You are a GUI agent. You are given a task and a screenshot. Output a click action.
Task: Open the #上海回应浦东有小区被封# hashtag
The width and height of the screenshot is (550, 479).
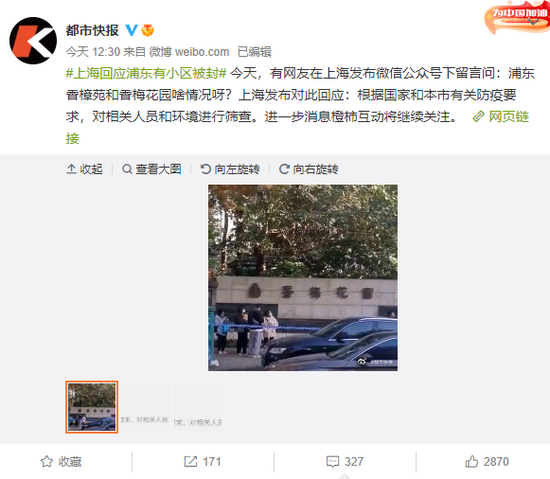[146, 73]
